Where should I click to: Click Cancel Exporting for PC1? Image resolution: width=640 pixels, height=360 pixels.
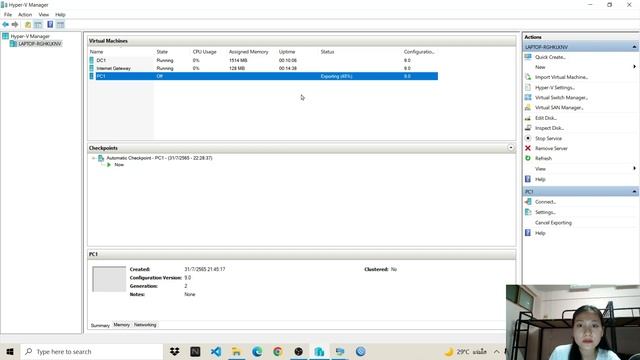point(553,223)
